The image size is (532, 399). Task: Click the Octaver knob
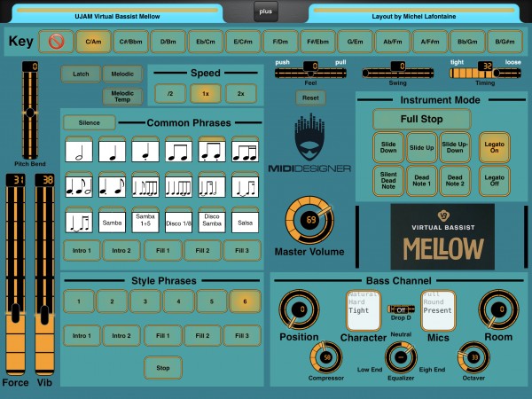473,357
